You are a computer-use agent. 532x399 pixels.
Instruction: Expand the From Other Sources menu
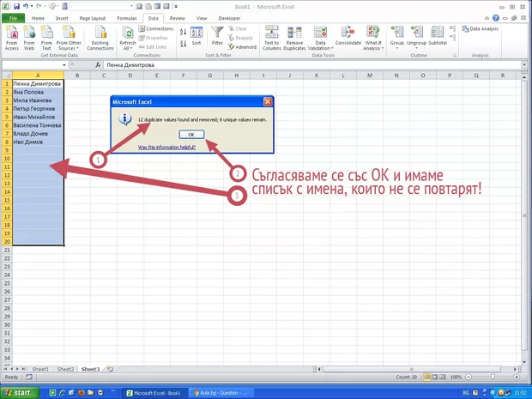point(70,48)
